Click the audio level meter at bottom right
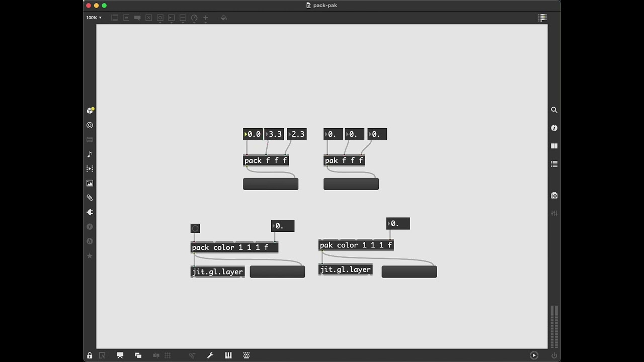The height and width of the screenshot is (362, 644). click(x=554, y=327)
